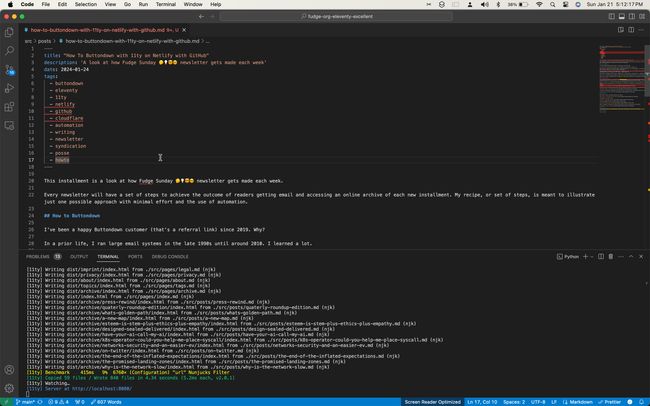Open markdown preview to the side
The width and height of the screenshot is (650, 406).
click(x=621, y=30)
